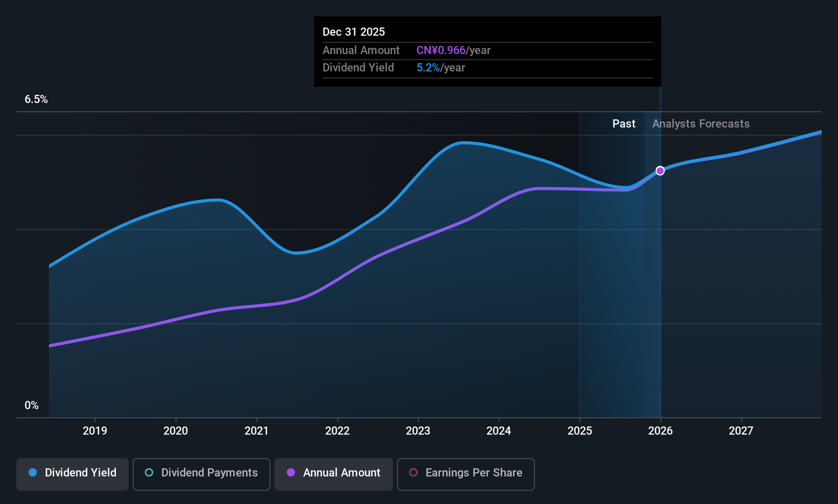Click the highlighted data point marker on chart
This screenshot has height=504, width=838.
pyautogui.click(x=660, y=171)
